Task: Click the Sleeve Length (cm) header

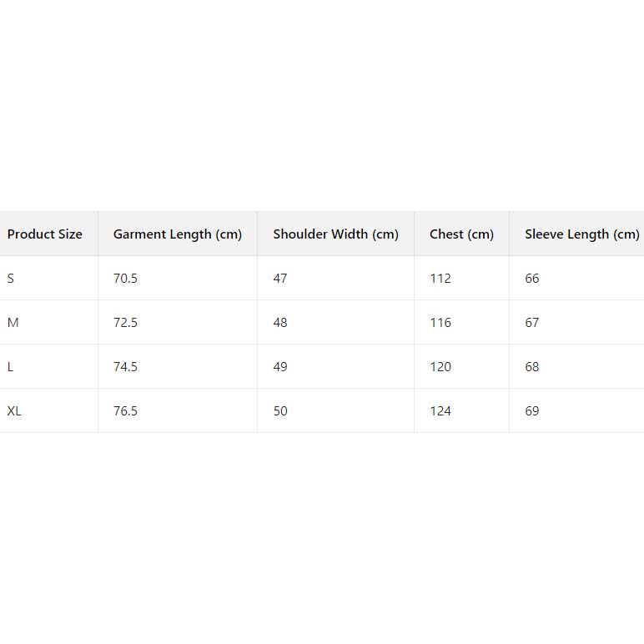Action: coord(581,234)
